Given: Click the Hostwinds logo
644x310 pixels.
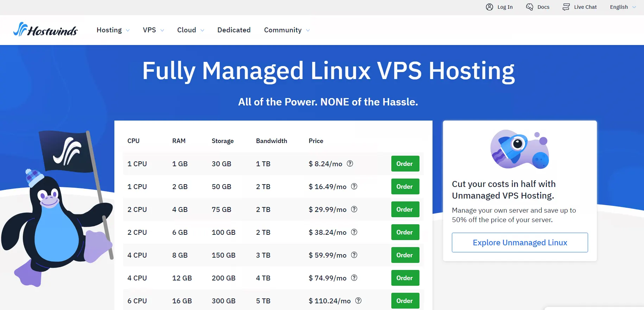Looking at the screenshot, I should 45,30.
